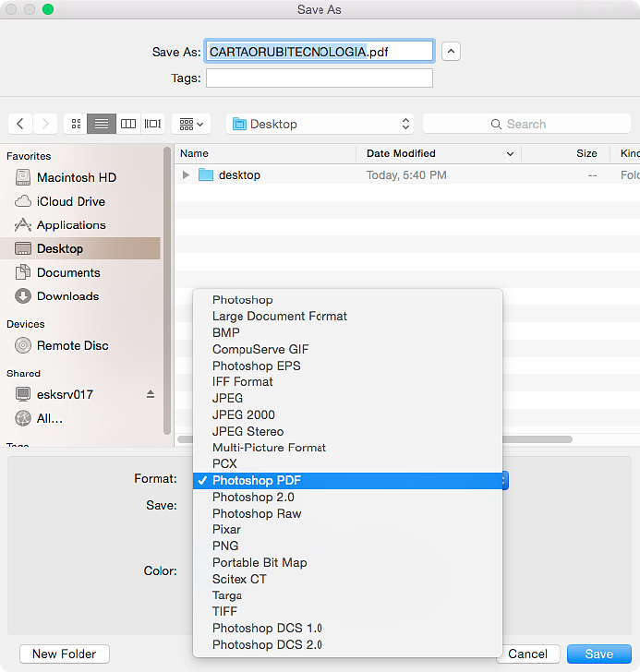Choose Photoshop DCS 2.0 format
This screenshot has height=672, width=640.
347,644
